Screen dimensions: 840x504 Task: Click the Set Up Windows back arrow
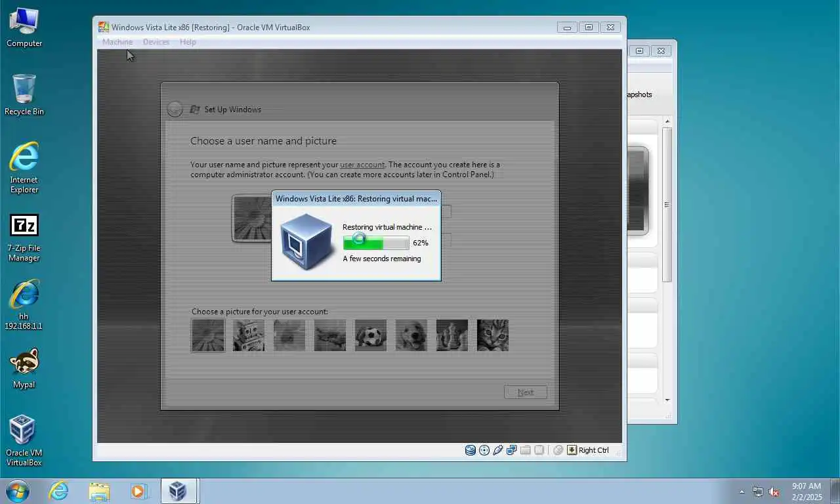click(175, 110)
